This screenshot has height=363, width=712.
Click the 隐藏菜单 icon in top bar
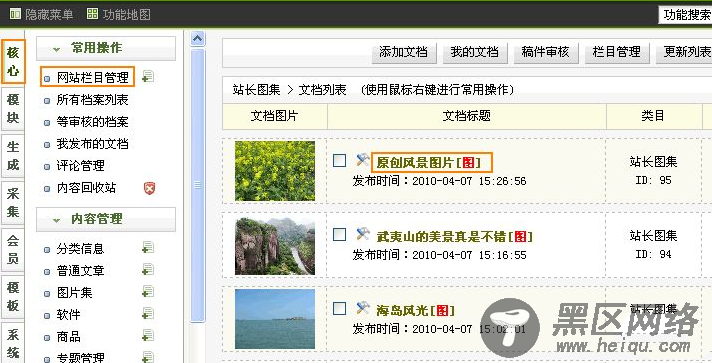point(15,14)
